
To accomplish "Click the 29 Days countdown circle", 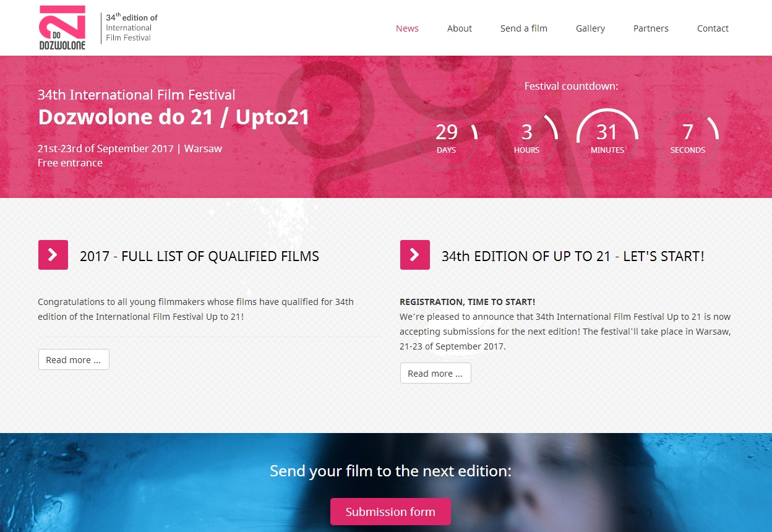I will tap(447, 139).
